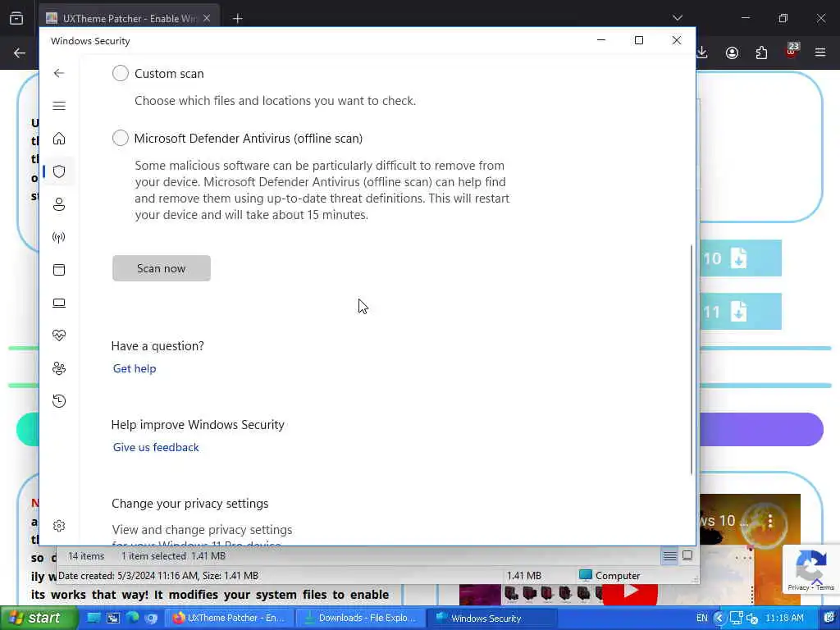Open Device security laptop icon
The image size is (840, 630).
[x=59, y=303]
